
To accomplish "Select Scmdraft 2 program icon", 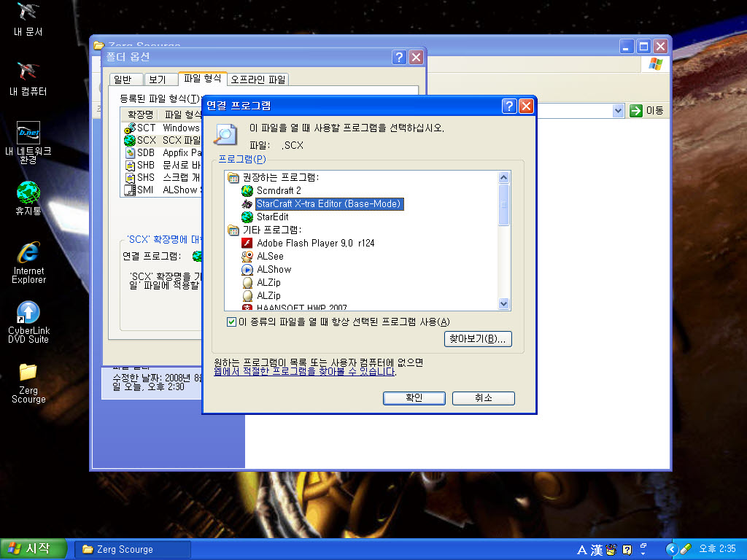I will (x=247, y=190).
